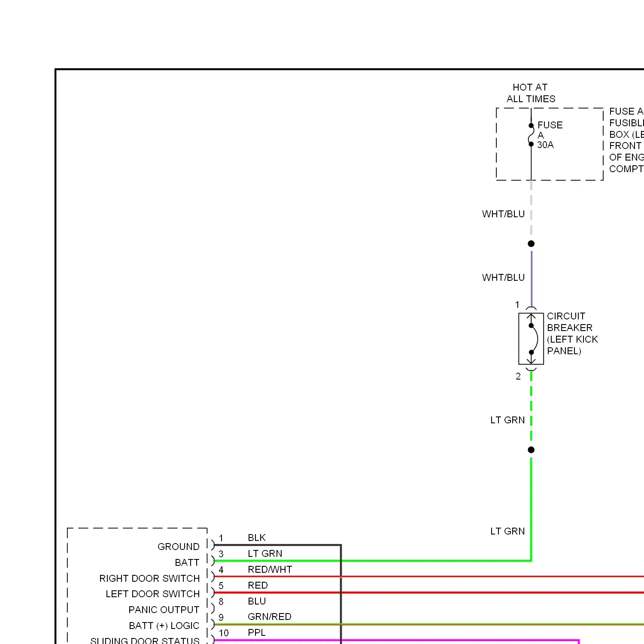Click connector pin number 10
Image resolution: width=644 pixels, height=644 pixels.
224,633
